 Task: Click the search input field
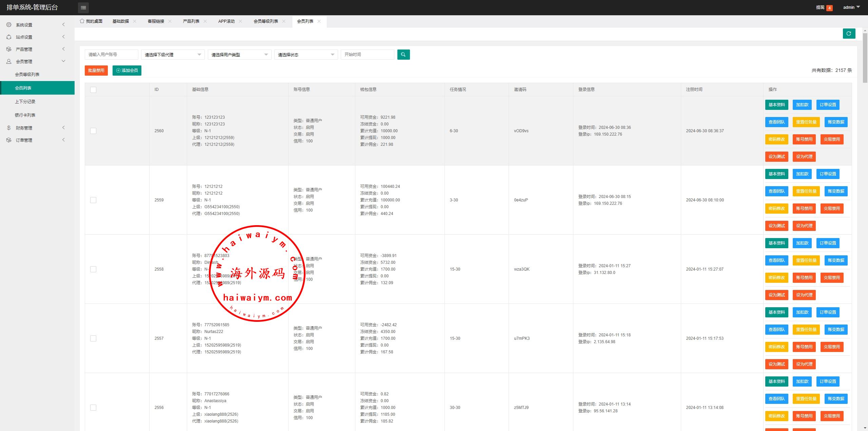tap(111, 54)
